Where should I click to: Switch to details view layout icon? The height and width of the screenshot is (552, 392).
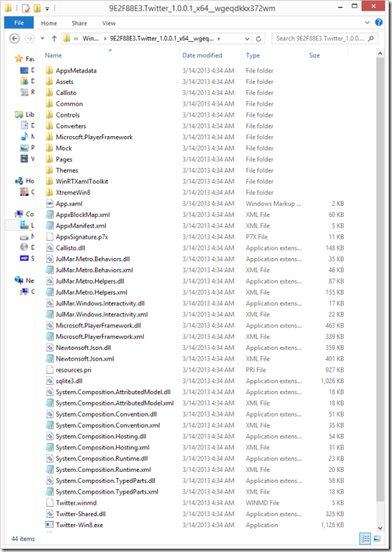coord(366,538)
